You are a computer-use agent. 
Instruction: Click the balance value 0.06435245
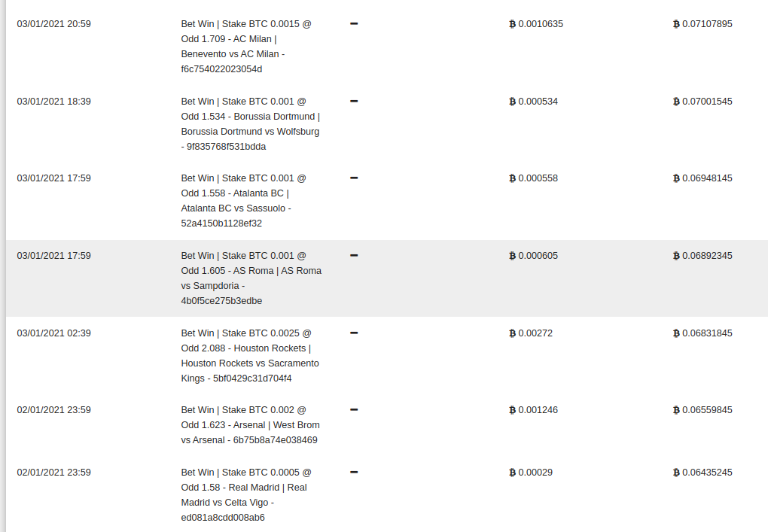click(707, 473)
